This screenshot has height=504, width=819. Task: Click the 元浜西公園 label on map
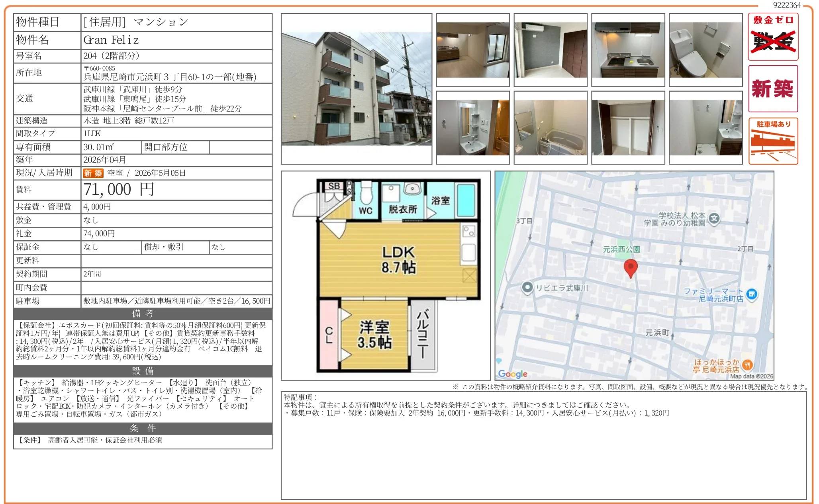[621, 249]
